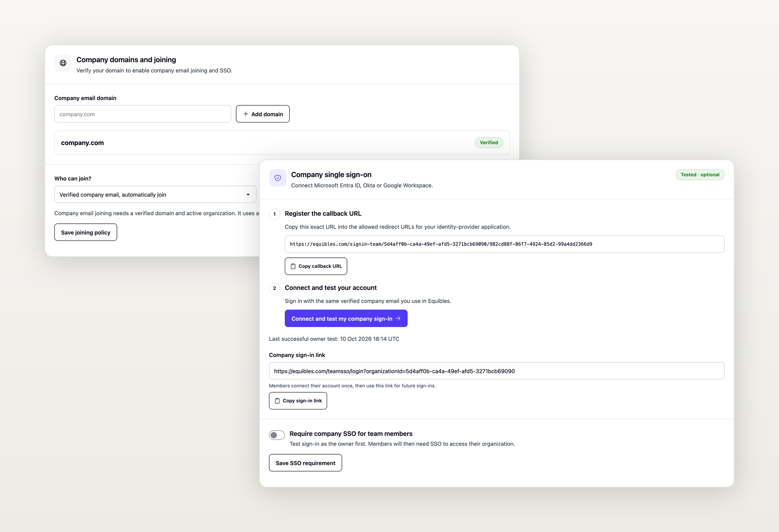Click the verified company.com domain row
Viewport: 779px width, 532px height.
pyautogui.click(x=282, y=142)
